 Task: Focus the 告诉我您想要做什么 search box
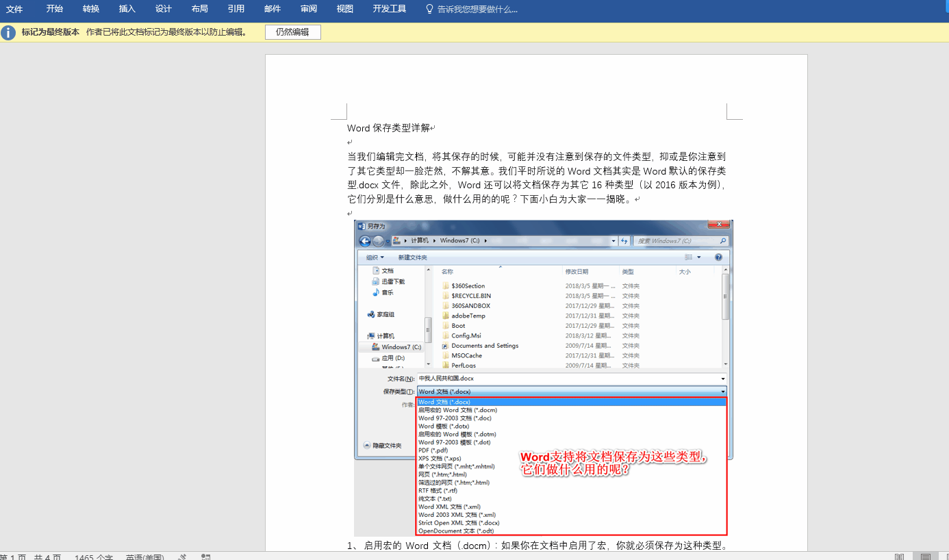pyautogui.click(x=477, y=9)
